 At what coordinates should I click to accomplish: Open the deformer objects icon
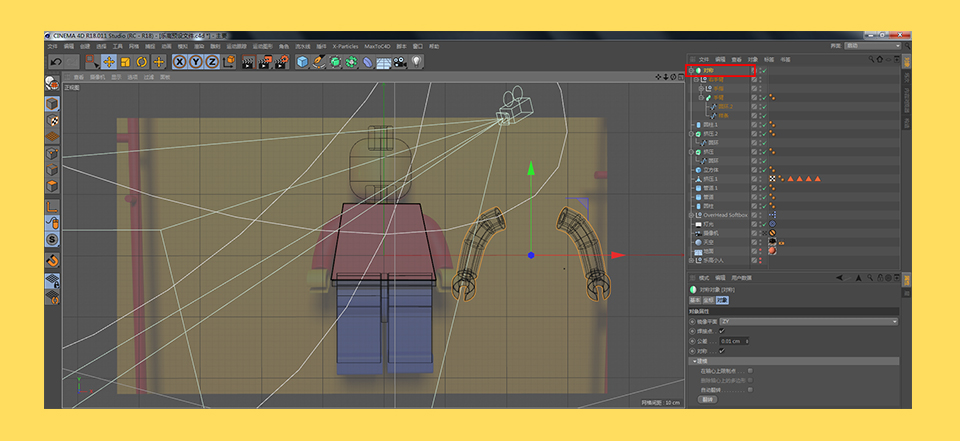click(367, 62)
